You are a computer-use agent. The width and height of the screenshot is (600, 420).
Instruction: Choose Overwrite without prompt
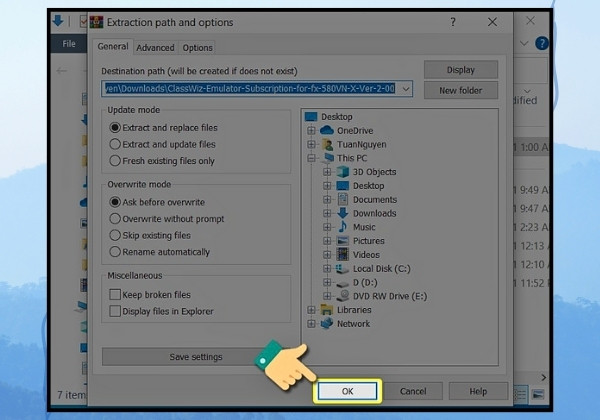[167, 219]
